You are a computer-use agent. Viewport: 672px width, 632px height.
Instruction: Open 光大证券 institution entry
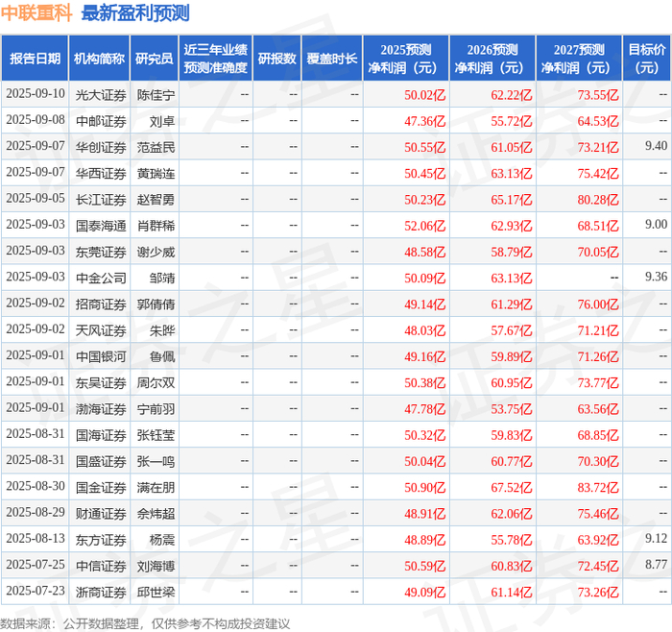(x=101, y=95)
